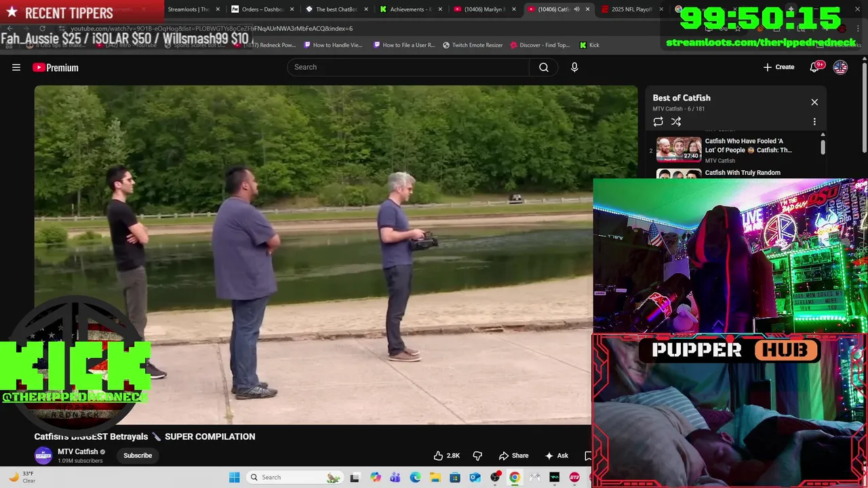868x488 pixels.
Task: Open the 'Best of Catfish' playlist title
Action: 682,98
